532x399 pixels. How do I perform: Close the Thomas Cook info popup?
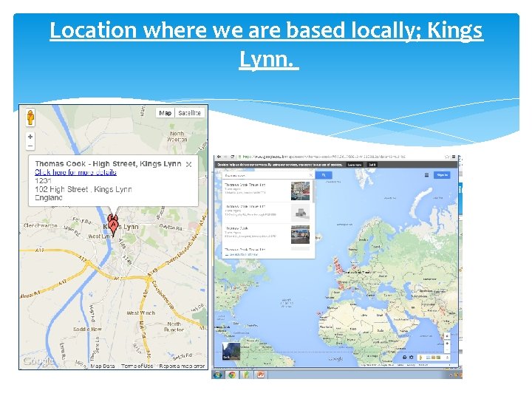pyautogui.click(x=189, y=164)
